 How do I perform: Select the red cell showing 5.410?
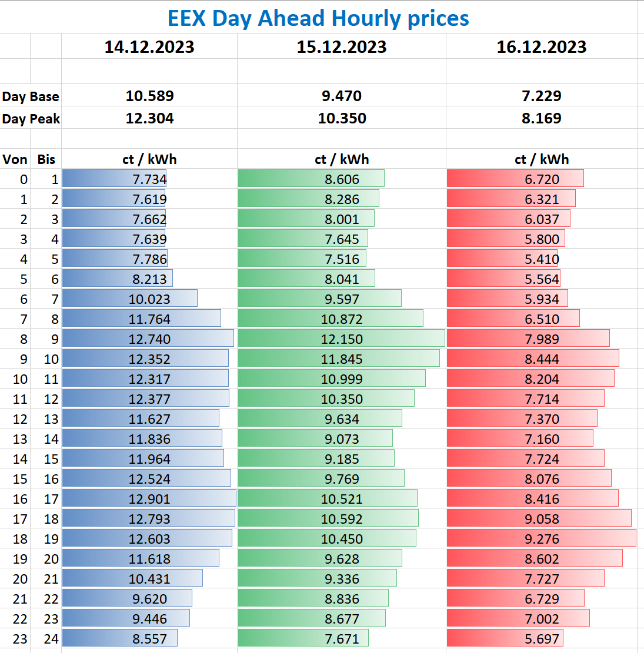(542, 259)
